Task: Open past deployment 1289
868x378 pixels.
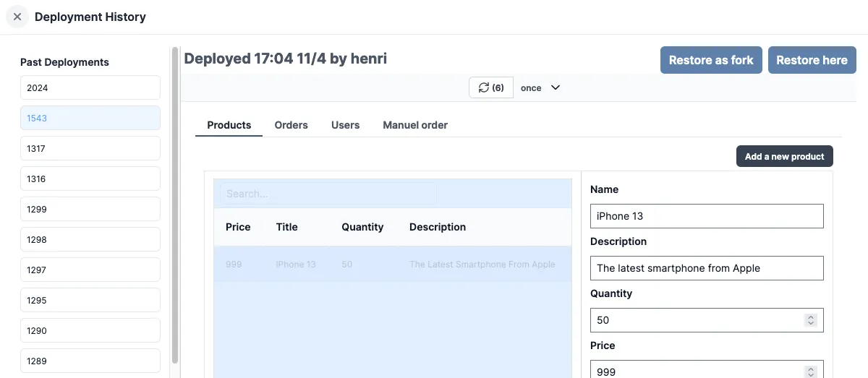Action: [x=90, y=361]
